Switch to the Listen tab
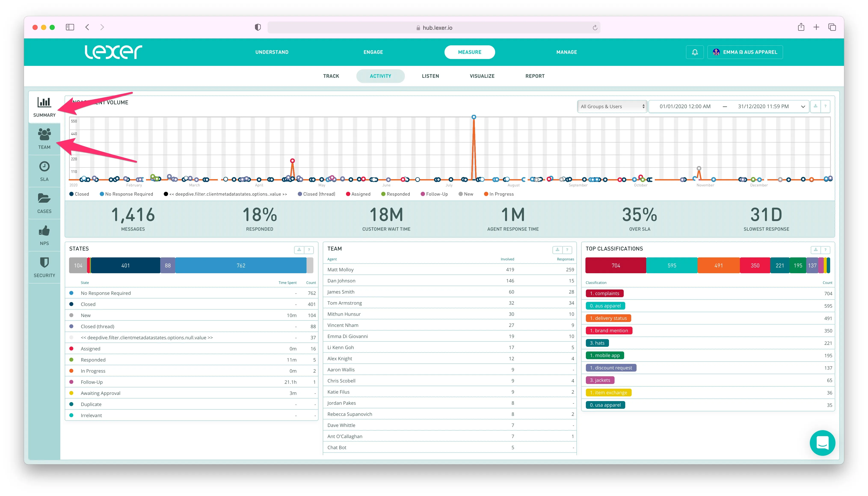868x496 pixels. (430, 76)
